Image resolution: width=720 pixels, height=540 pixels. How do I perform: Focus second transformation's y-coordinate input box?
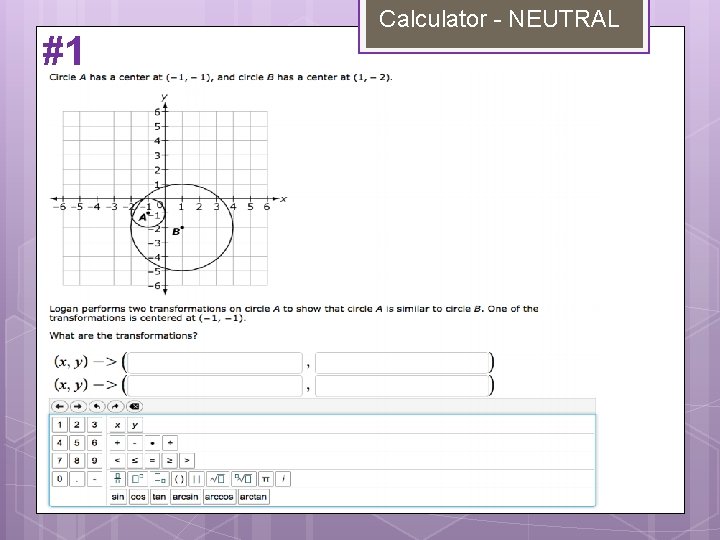pyautogui.click(x=402, y=386)
